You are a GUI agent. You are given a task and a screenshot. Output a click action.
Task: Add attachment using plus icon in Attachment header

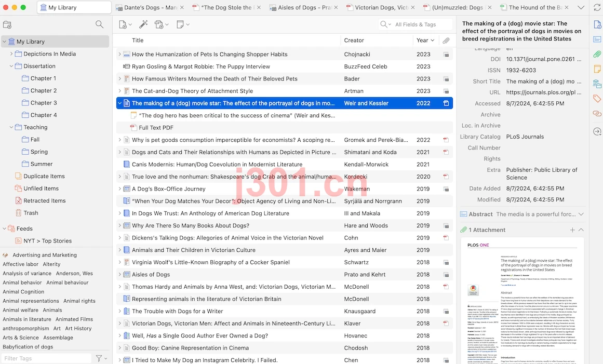tap(572, 230)
